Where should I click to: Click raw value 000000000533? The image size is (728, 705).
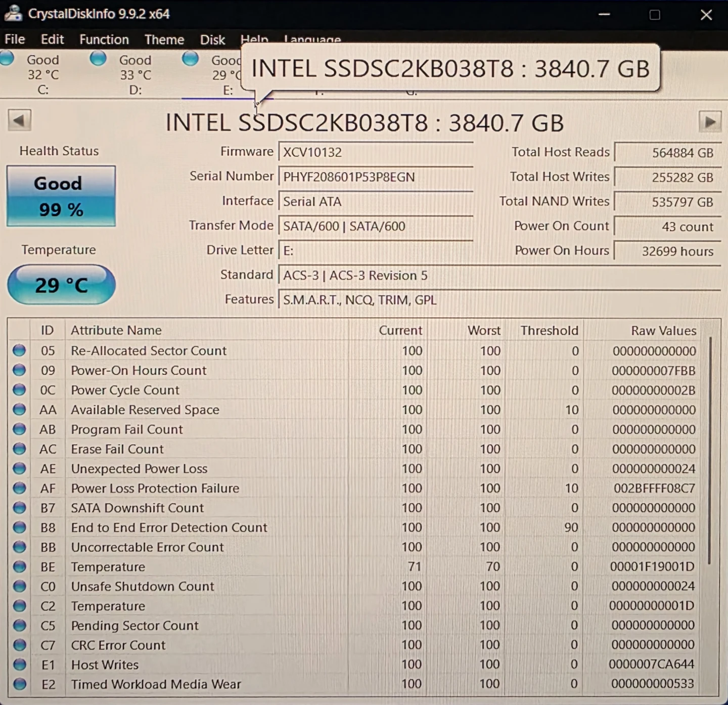(x=653, y=684)
